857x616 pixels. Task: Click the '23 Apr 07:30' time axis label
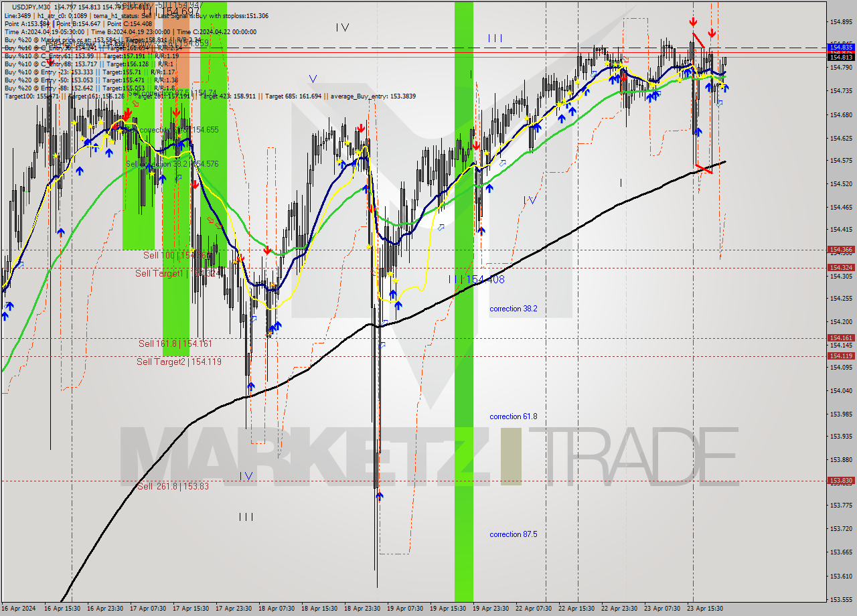pyautogui.click(x=662, y=609)
